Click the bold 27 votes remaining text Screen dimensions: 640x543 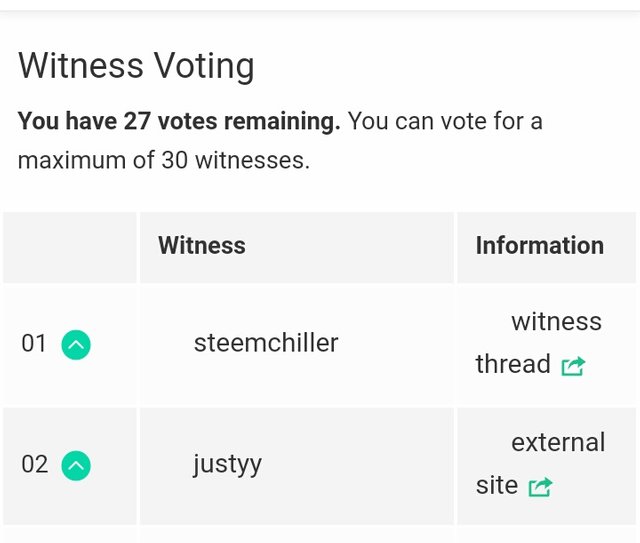(x=179, y=122)
